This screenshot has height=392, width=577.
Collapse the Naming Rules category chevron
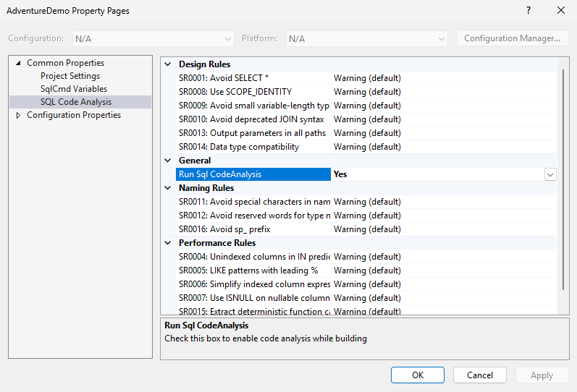click(169, 188)
